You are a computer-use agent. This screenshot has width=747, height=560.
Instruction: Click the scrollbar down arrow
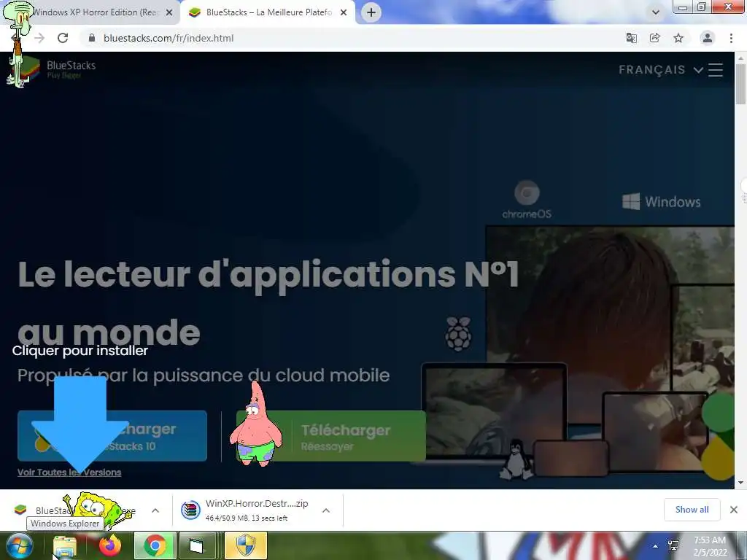[740, 483]
